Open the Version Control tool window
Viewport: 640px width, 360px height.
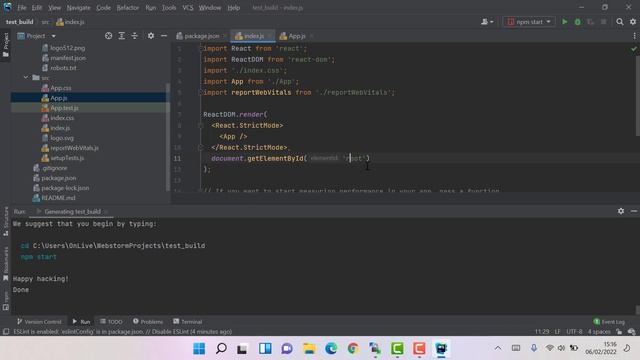pyautogui.click(x=39, y=322)
